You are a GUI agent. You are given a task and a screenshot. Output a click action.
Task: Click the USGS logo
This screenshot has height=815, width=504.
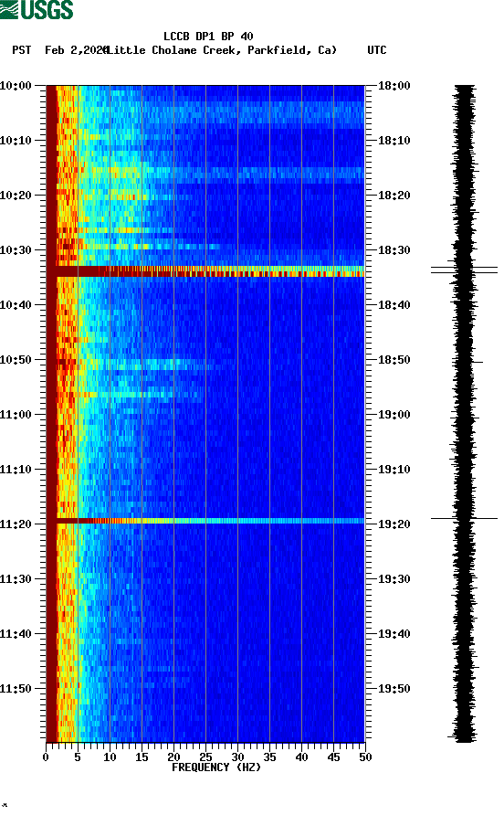tap(37, 9)
